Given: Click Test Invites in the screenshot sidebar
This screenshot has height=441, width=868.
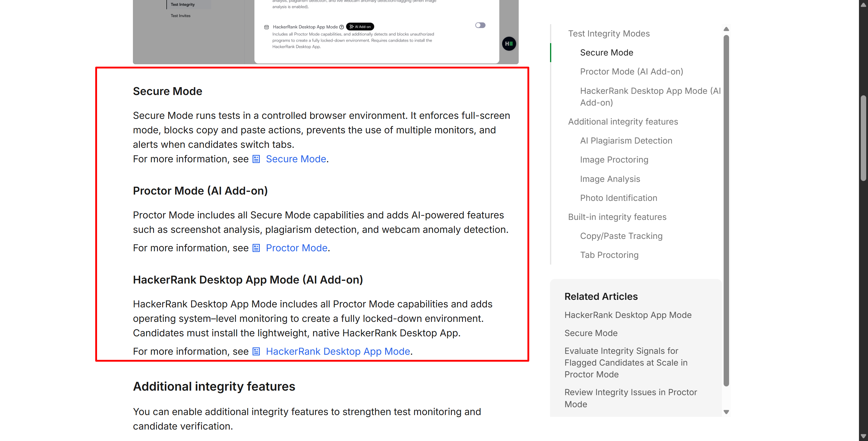Looking at the screenshot, I should 180,16.
